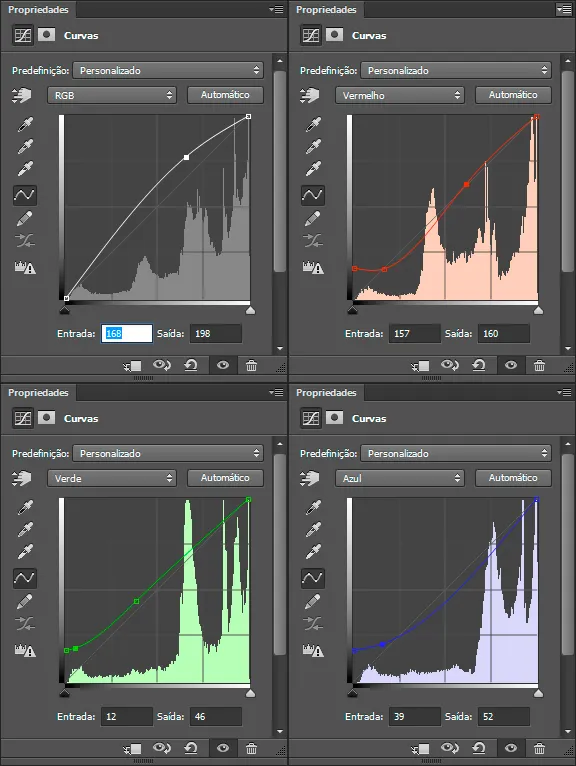Click clip-to-layer icon in RGB panel
Viewport: 576px width, 766px height.
[x=132, y=365]
